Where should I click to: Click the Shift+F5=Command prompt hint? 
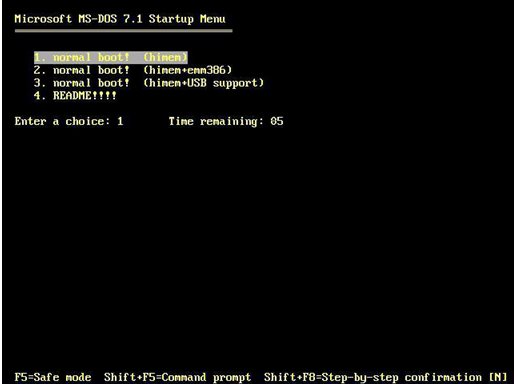coord(177,377)
